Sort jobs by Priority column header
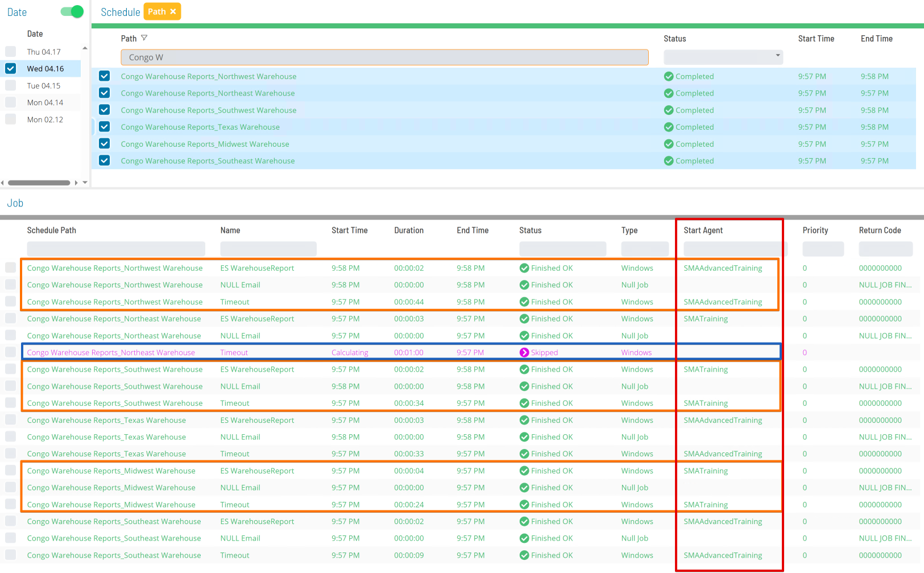This screenshot has width=924, height=573. point(815,230)
